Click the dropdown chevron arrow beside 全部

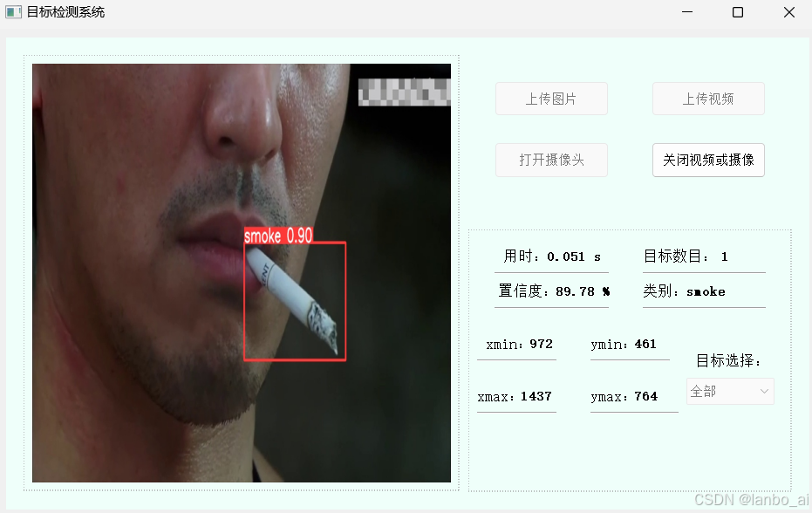click(x=764, y=391)
